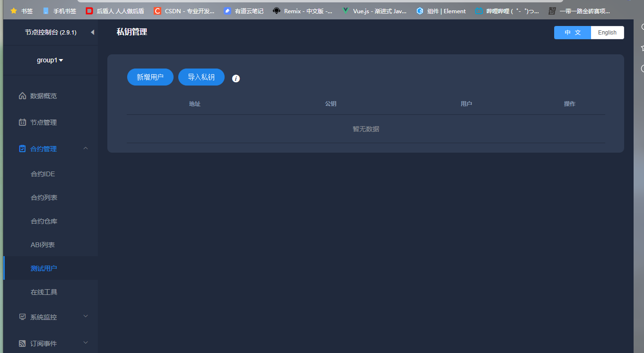Open the group1 dropdown
Screen dimensions: 644x353
(51, 60)
